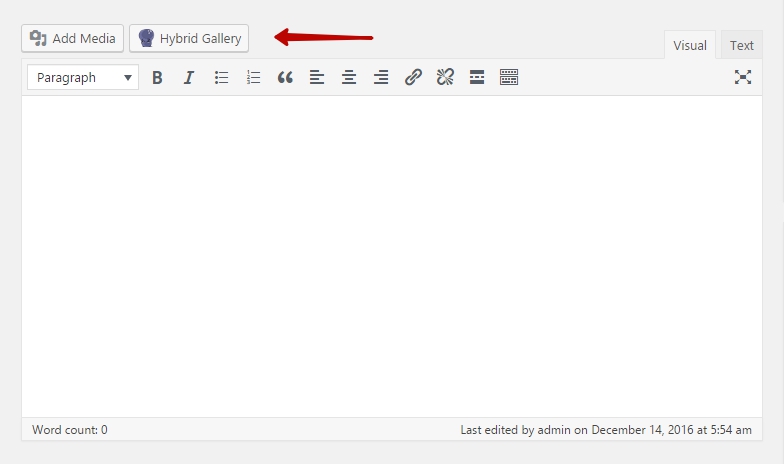Screen dimensions: 784x464
Task: Align text right
Action: (x=381, y=78)
